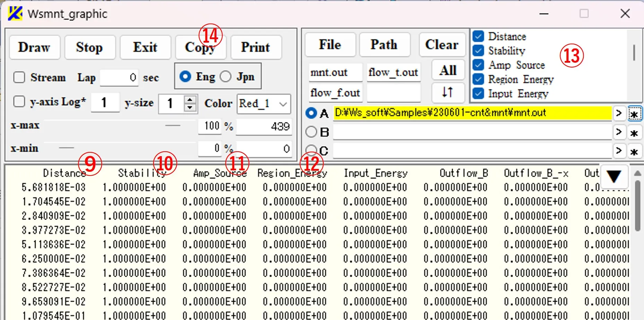Click the asterisk icon for row A
Image resolution: width=644 pixels, height=320 pixels.
click(x=635, y=114)
